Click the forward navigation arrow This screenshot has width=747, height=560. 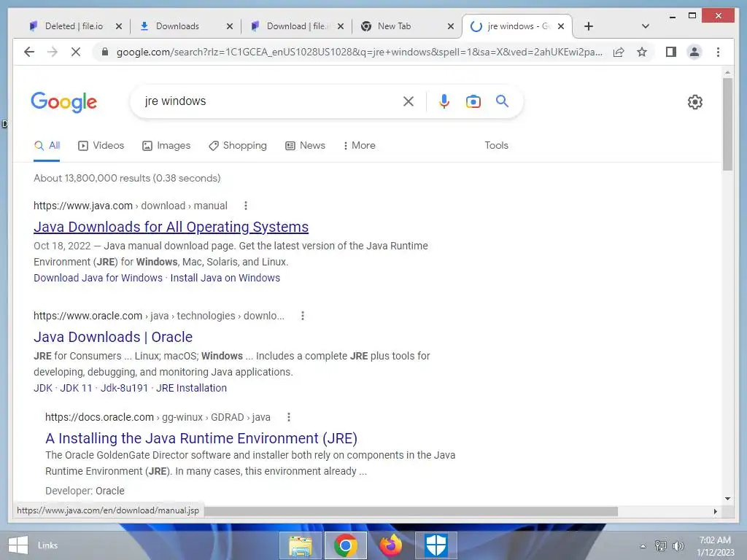pyautogui.click(x=53, y=52)
